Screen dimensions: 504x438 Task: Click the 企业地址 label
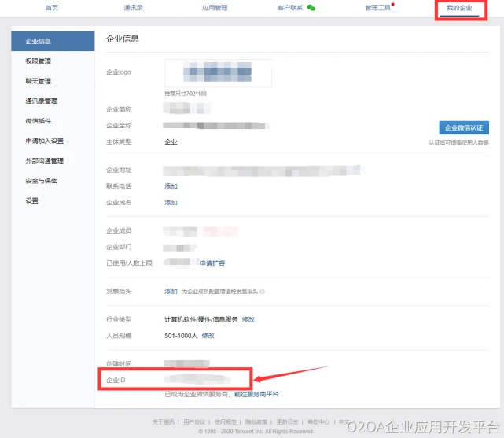119,170
